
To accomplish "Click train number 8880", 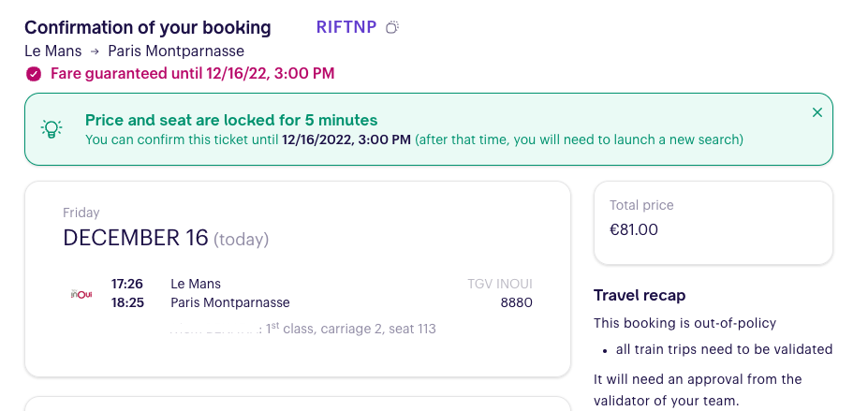I will coord(516,302).
